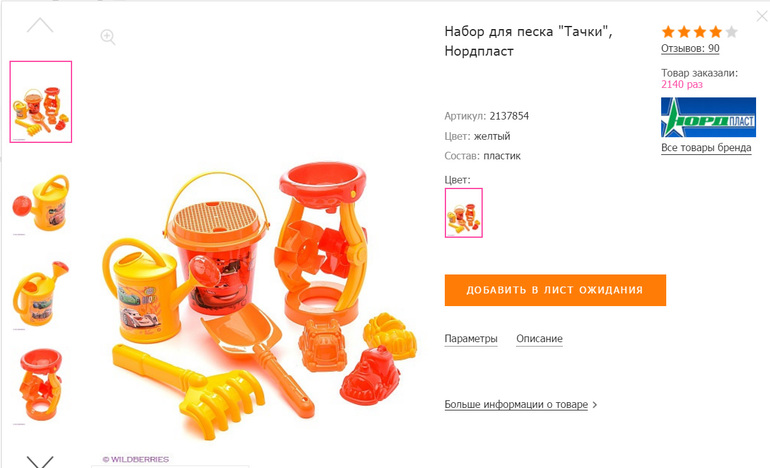This screenshot has height=468, width=770.
Task: Select the yellow watering can thumbnail with red nozzle
Action: [41, 203]
